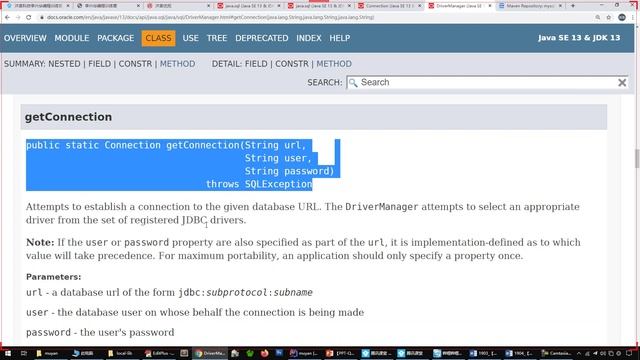The image size is (640, 360).
Task: Close the Maven Repository tab
Action: pyautogui.click(x=560, y=6)
